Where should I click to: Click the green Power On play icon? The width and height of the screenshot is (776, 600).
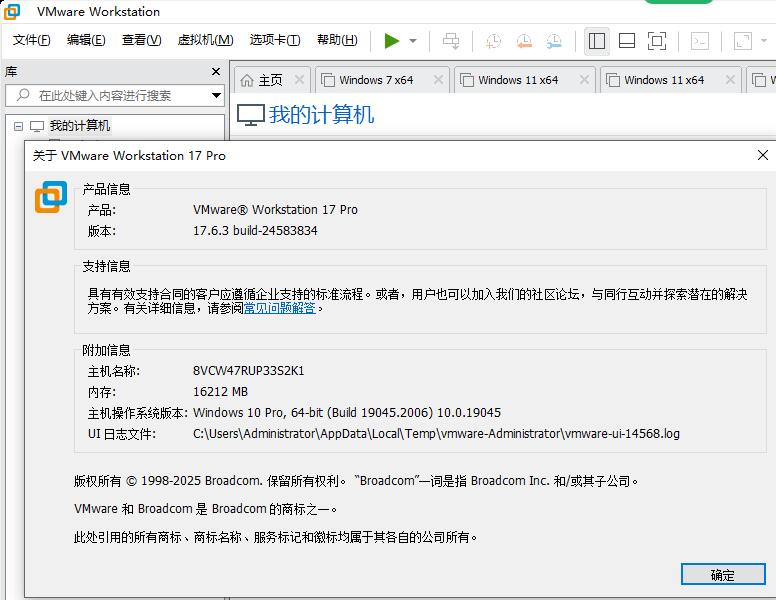(x=391, y=41)
